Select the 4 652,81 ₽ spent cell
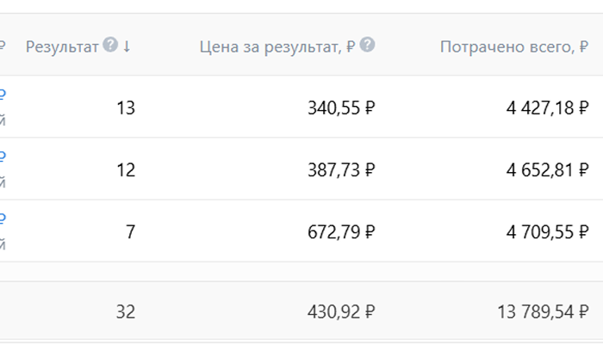This screenshot has height=364, width=603. coord(547,170)
